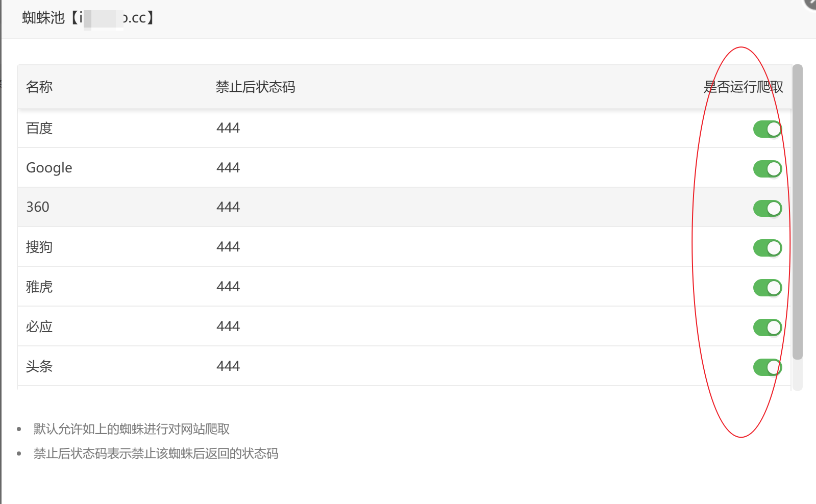Click the 名称 column header
Image resolution: width=816 pixels, height=504 pixels.
pyautogui.click(x=39, y=87)
